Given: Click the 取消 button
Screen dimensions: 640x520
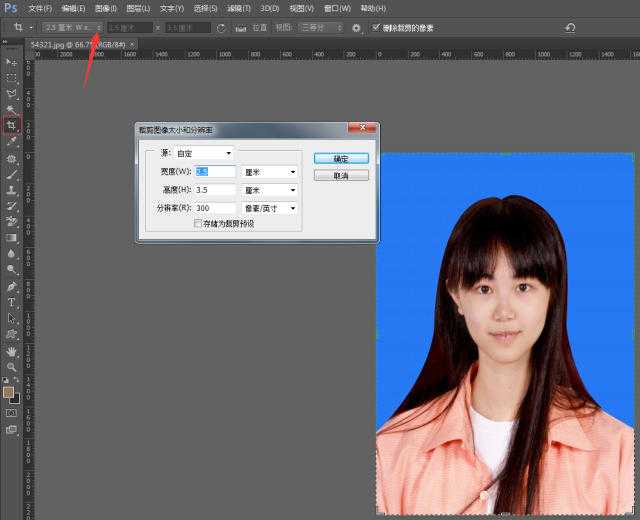Looking at the screenshot, I should click(341, 175).
